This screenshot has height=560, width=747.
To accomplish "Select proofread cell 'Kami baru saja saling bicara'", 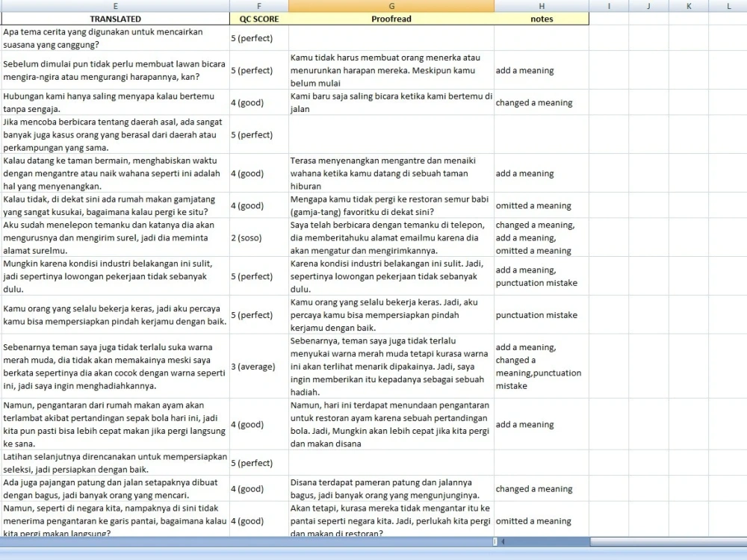I will tap(391, 102).
